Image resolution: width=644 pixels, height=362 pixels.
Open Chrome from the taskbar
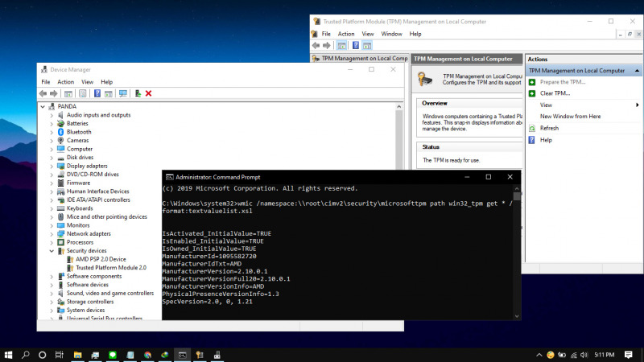click(x=147, y=355)
